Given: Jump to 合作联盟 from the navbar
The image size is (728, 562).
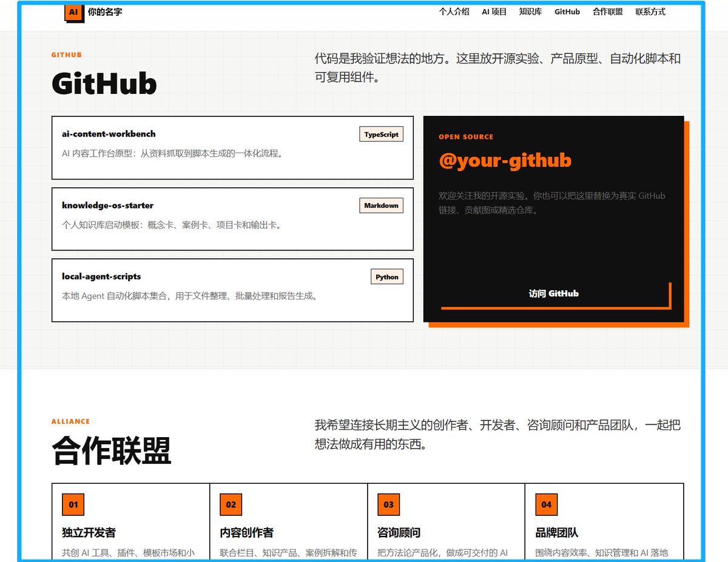Looking at the screenshot, I should pyautogui.click(x=608, y=12).
